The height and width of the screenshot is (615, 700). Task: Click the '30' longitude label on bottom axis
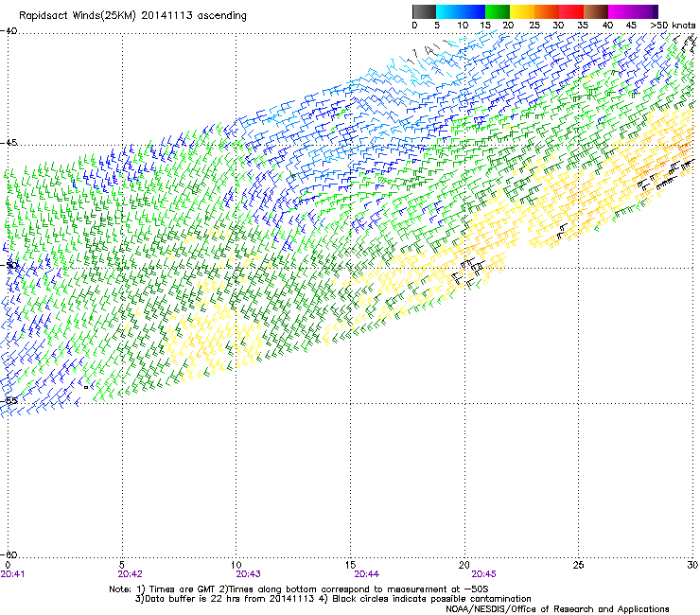click(692, 565)
